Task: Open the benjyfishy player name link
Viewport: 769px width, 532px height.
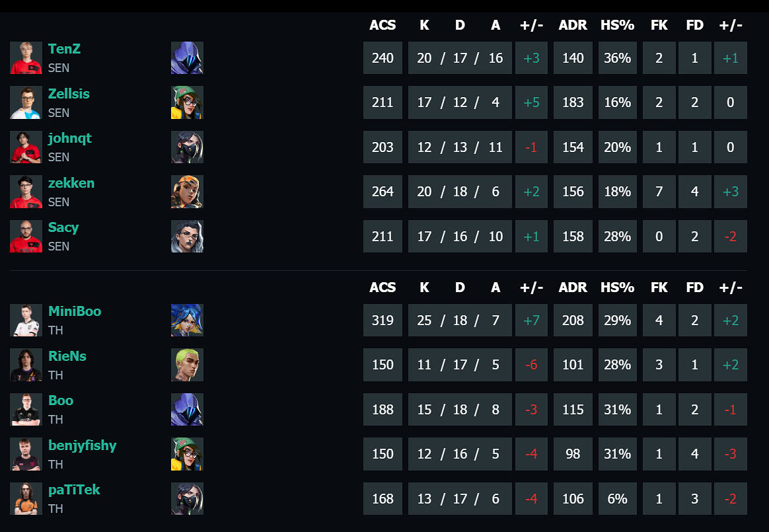Action: [x=82, y=445]
